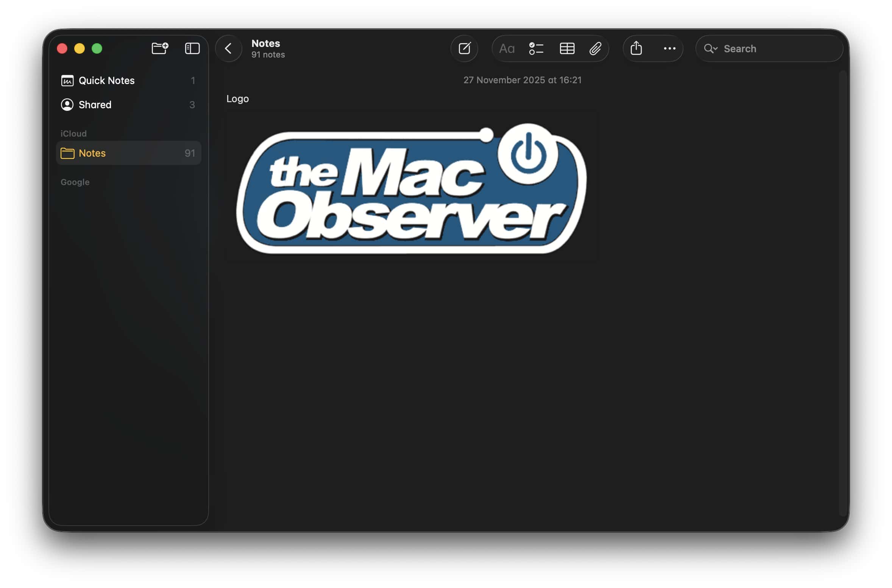This screenshot has height=588, width=892.
Task: Go back to the notes list
Action: 228,48
